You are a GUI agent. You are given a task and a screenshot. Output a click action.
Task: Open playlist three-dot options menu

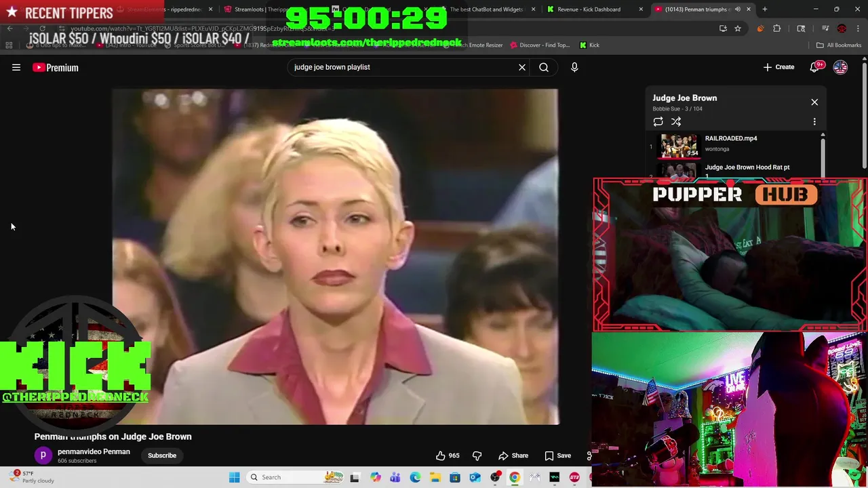point(814,121)
